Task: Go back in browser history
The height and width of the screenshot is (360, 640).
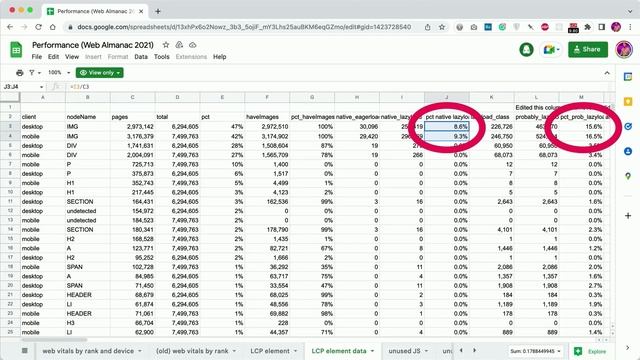Action: click(x=10, y=27)
